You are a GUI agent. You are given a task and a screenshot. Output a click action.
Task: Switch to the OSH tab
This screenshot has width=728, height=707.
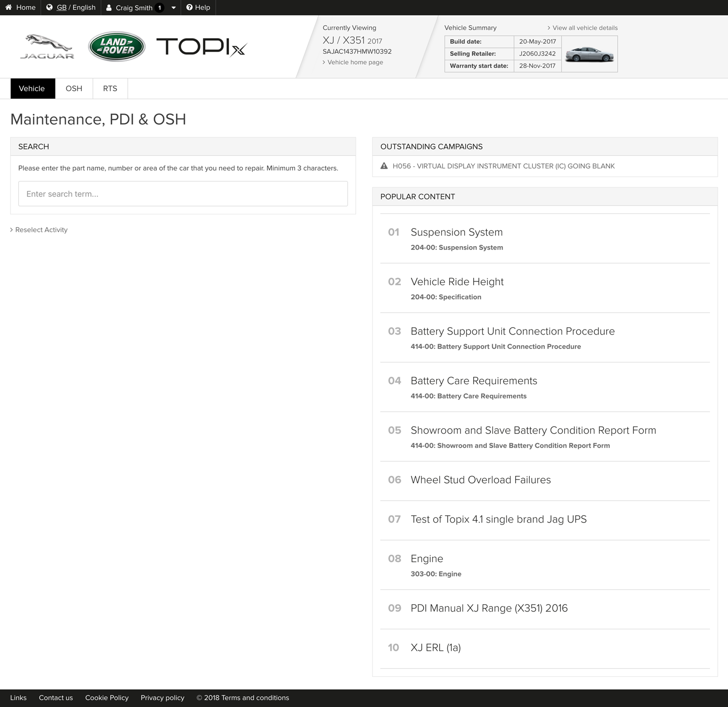[x=74, y=88]
